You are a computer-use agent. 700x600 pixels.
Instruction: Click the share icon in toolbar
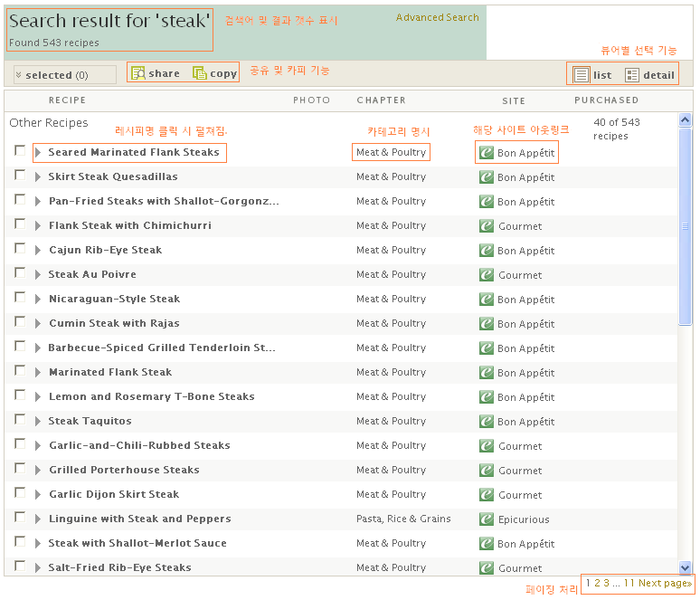[138, 72]
